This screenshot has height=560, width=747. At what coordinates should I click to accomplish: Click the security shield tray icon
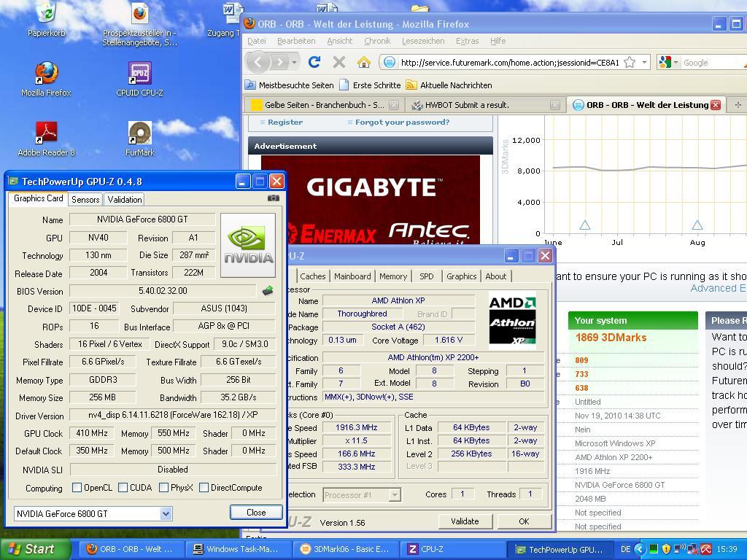pyautogui.click(x=667, y=549)
